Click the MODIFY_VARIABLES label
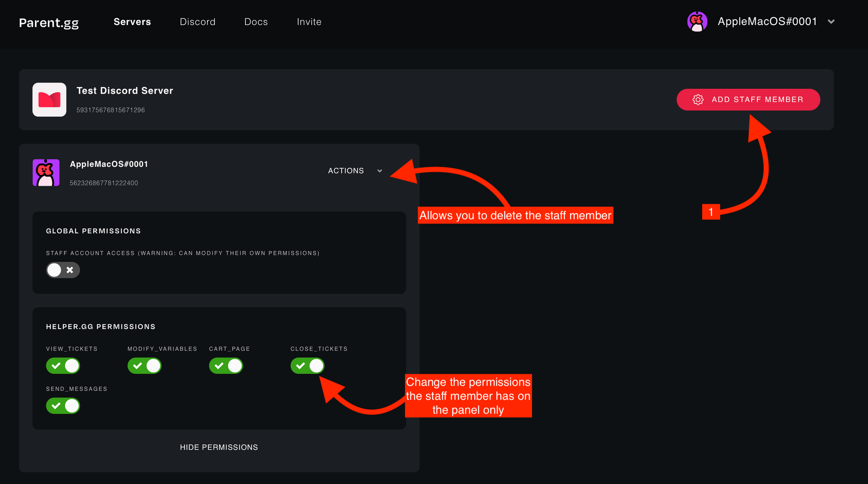The width and height of the screenshot is (868, 484). [x=162, y=349]
